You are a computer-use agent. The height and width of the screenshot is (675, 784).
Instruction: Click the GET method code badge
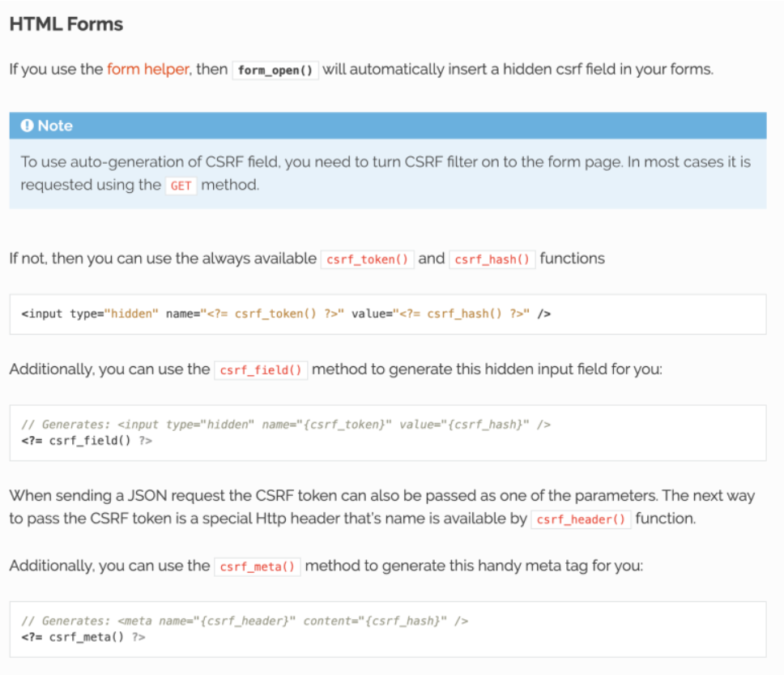[181, 186]
